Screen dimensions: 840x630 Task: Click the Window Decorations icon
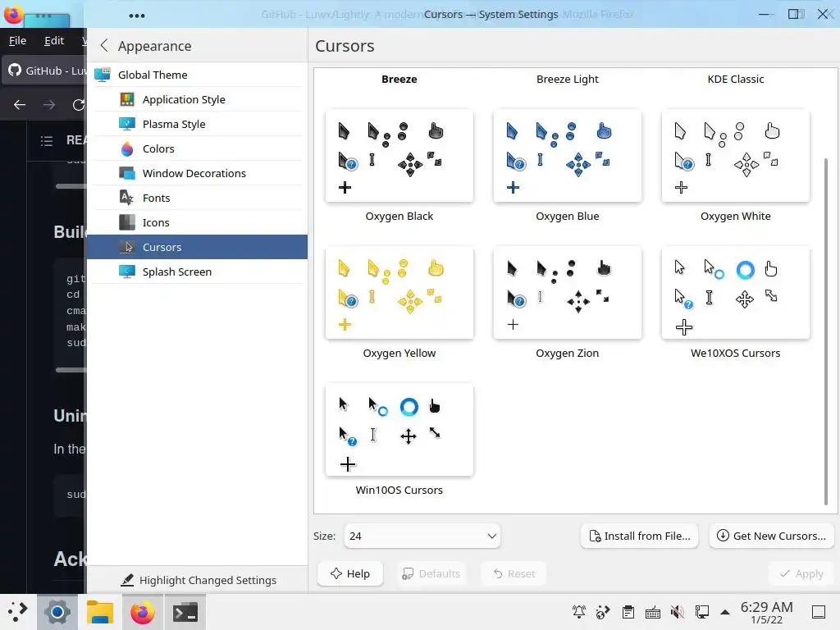tap(127, 174)
